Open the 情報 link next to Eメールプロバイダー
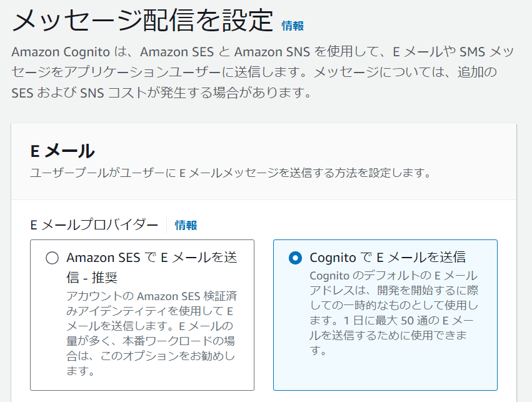 click(x=186, y=225)
